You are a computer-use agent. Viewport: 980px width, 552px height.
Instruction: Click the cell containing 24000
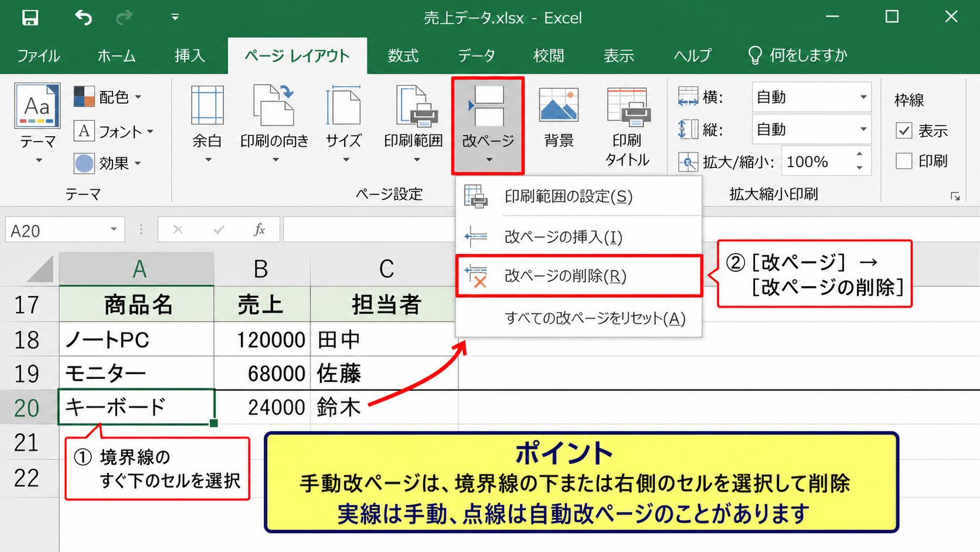pyautogui.click(x=262, y=407)
